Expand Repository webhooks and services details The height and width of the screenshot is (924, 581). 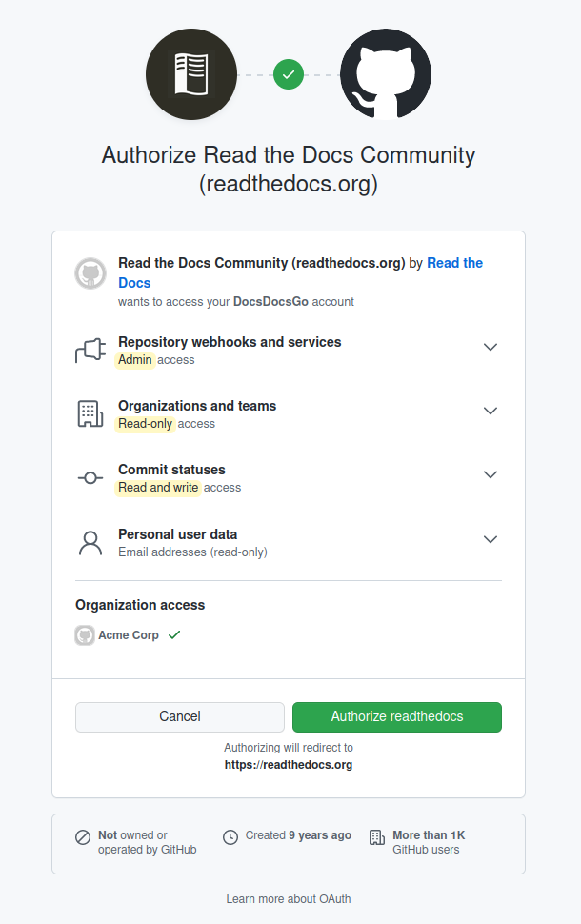pos(491,347)
